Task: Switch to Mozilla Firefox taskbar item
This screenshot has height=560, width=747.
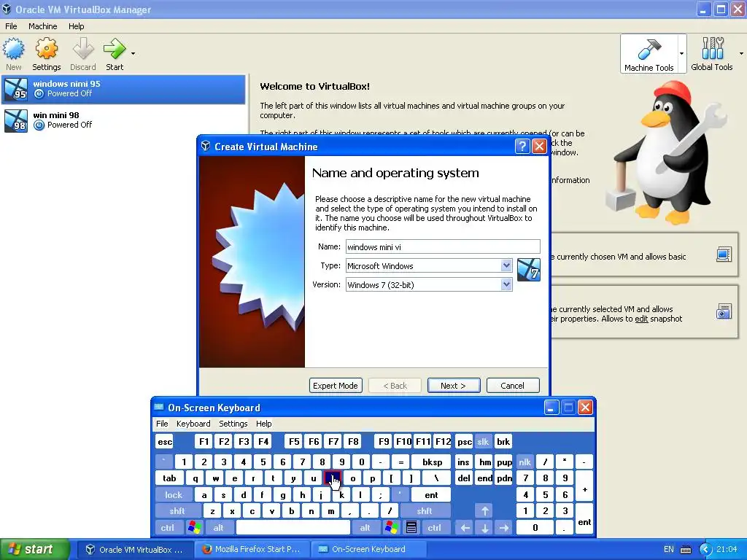Action: coord(252,549)
